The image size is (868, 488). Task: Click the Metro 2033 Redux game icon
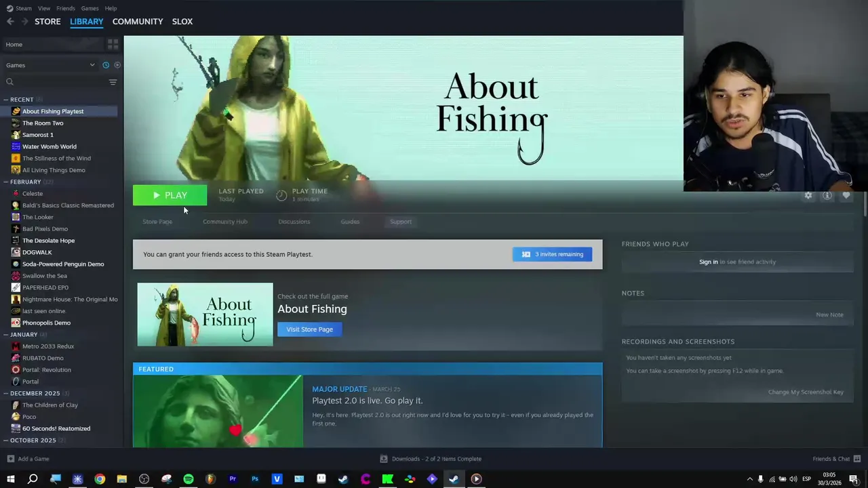click(x=16, y=346)
